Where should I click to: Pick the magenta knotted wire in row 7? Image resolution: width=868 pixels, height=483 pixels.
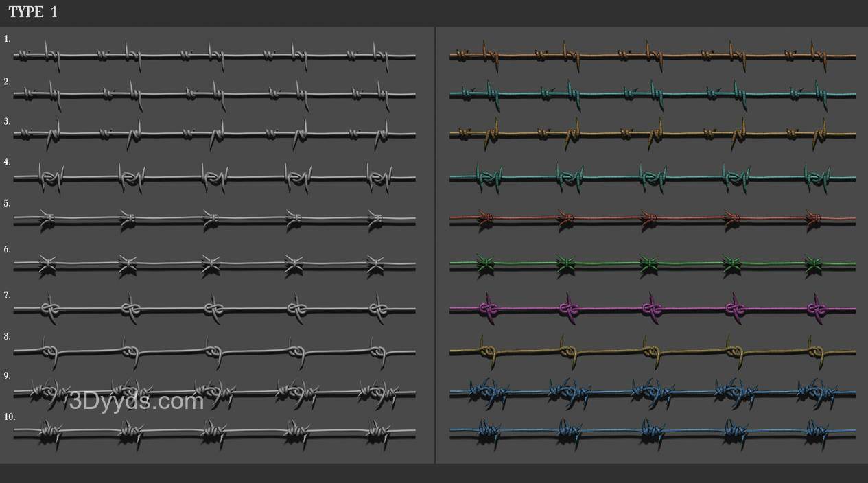(x=652, y=309)
